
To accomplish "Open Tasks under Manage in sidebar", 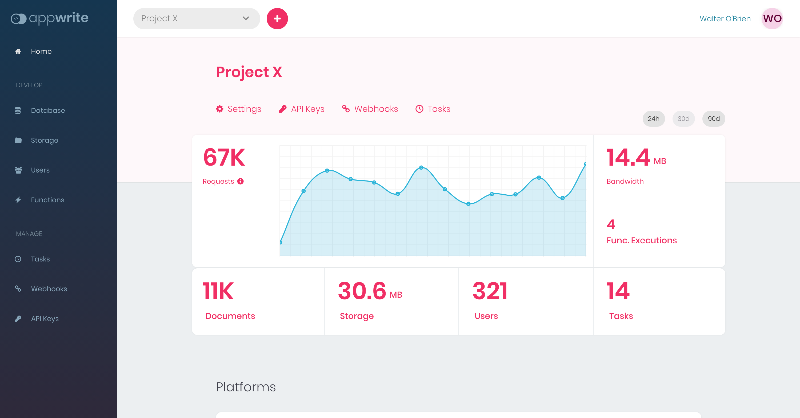I will (x=40, y=259).
